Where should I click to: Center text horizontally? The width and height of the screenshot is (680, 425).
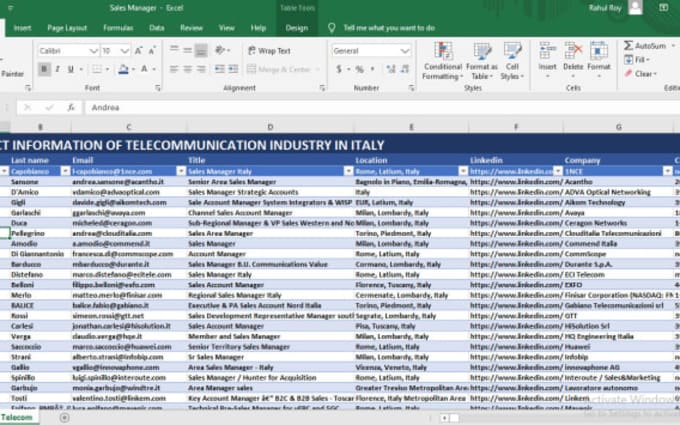click(x=187, y=69)
